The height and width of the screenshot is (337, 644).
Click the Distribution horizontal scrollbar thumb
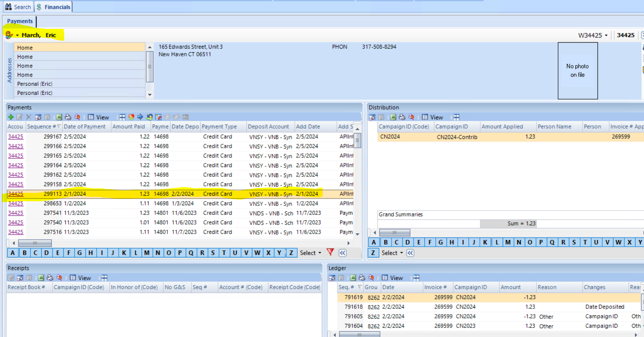[x=394, y=233]
